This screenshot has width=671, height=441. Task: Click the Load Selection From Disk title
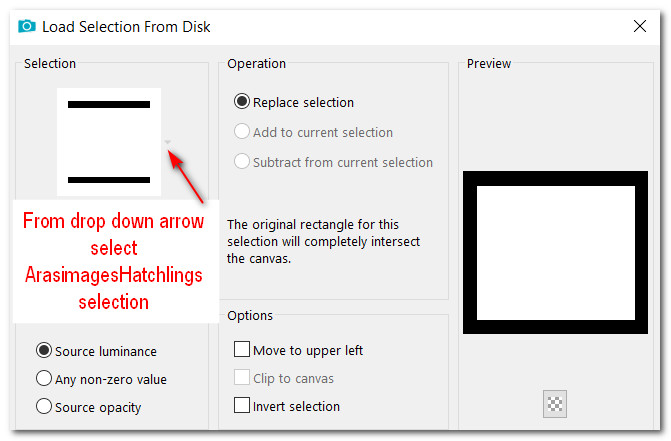point(126,27)
